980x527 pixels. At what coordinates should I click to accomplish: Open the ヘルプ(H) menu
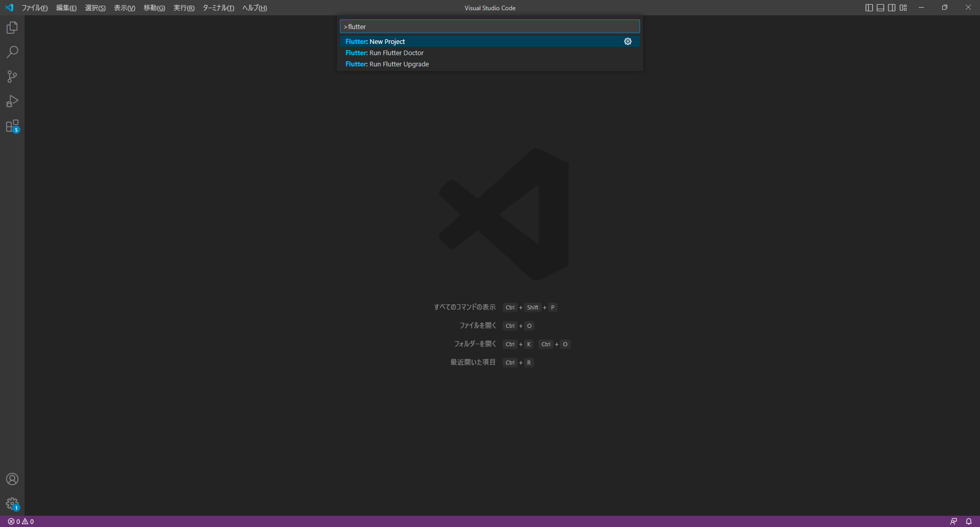[x=255, y=8]
